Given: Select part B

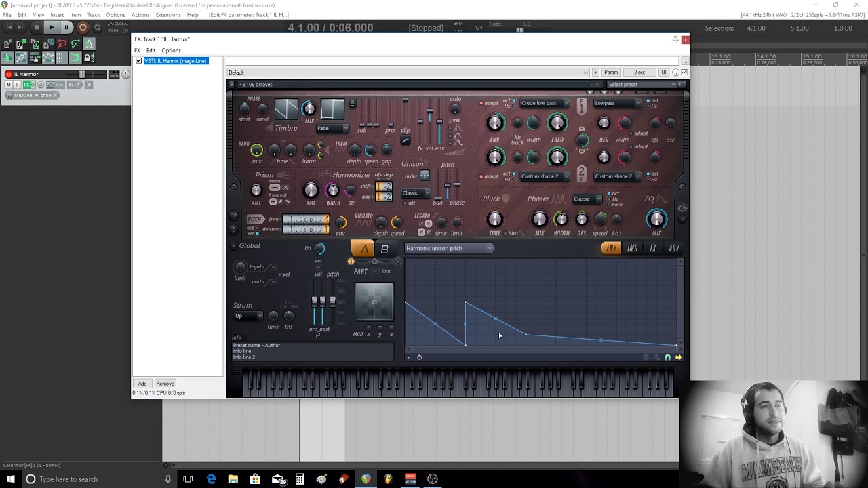Looking at the screenshot, I should [x=384, y=249].
